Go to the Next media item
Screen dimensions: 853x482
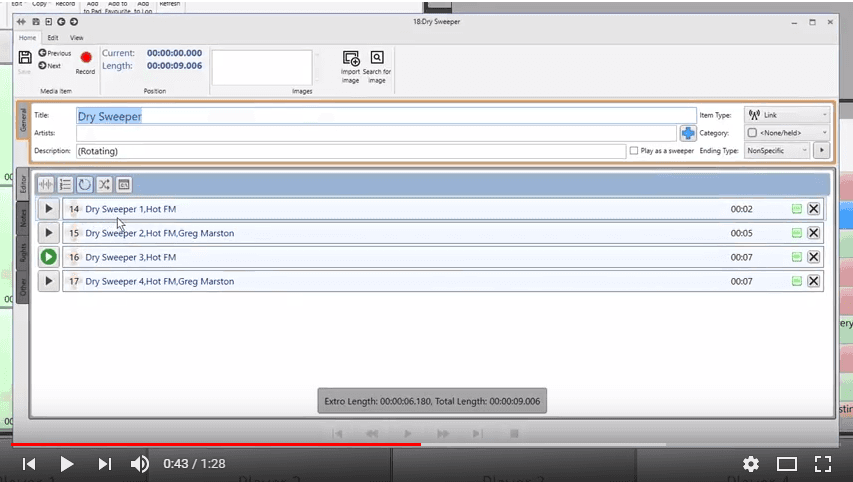coord(50,66)
